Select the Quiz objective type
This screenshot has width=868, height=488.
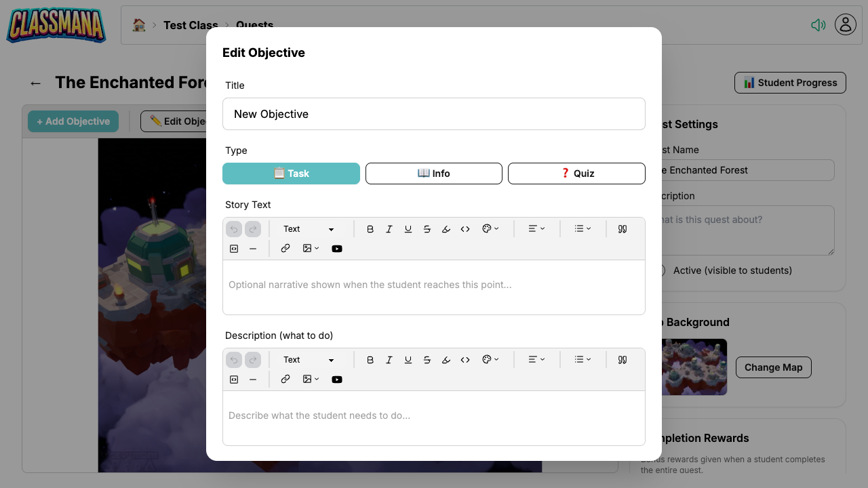click(576, 174)
